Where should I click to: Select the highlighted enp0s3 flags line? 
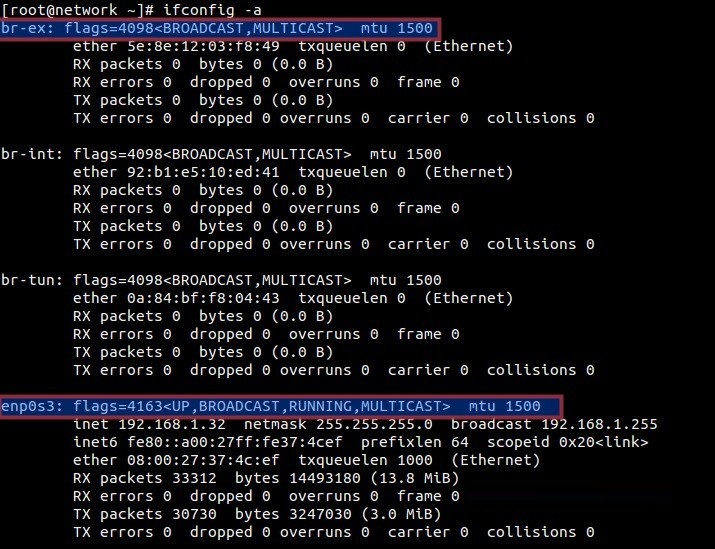(x=281, y=406)
